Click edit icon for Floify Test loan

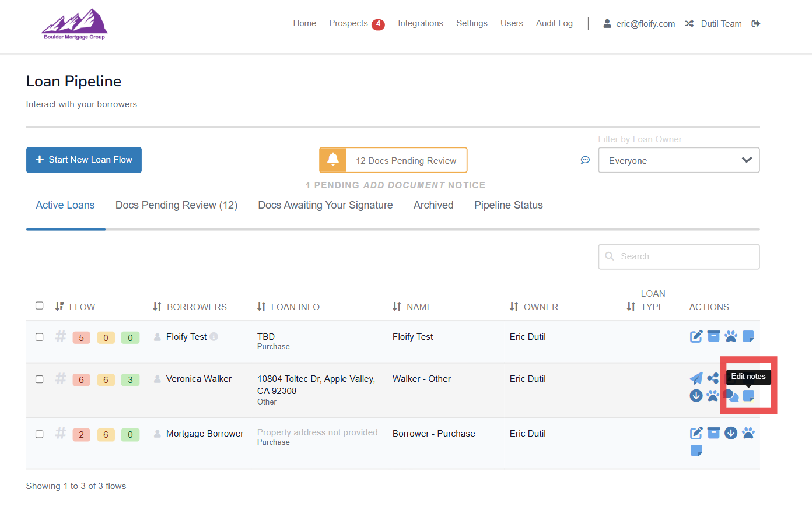696,336
